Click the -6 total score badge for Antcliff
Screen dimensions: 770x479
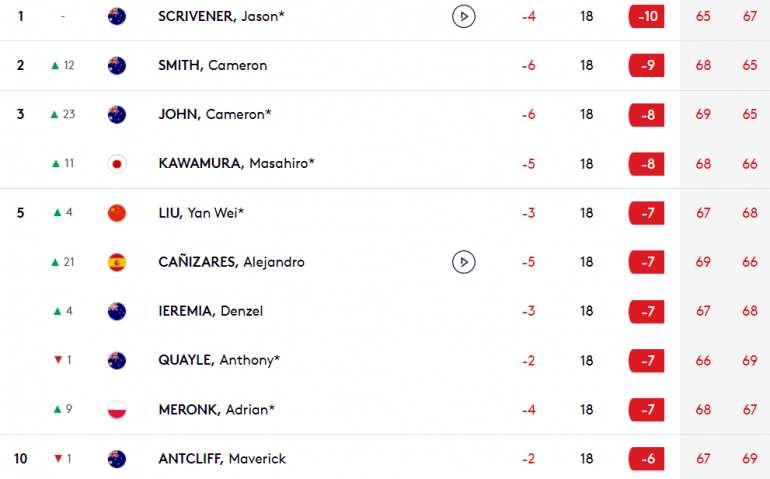[x=646, y=458]
